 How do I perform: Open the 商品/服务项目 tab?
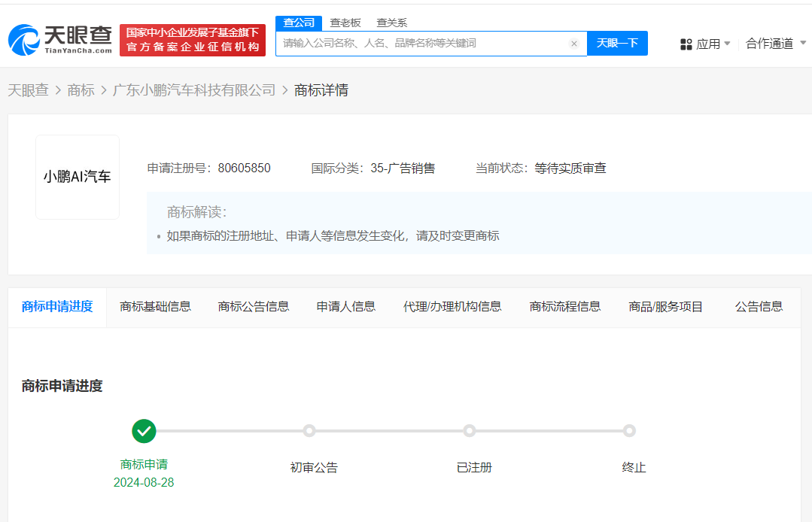click(x=665, y=306)
